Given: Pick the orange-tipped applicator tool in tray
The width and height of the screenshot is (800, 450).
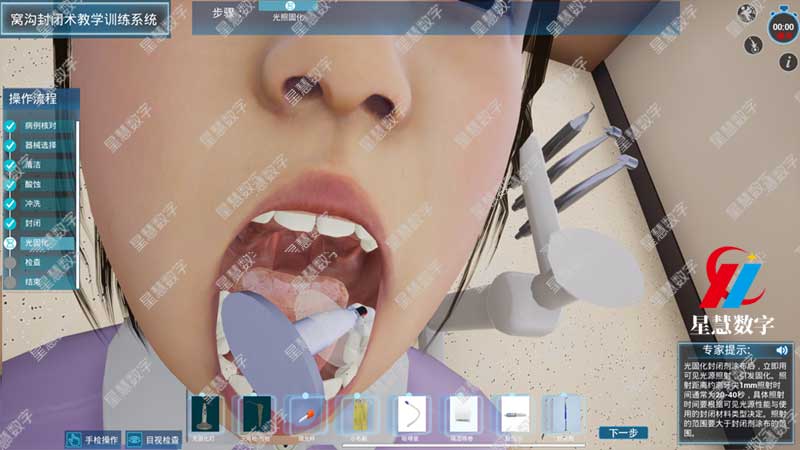Looking at the screenshot, I should point(307,414).
